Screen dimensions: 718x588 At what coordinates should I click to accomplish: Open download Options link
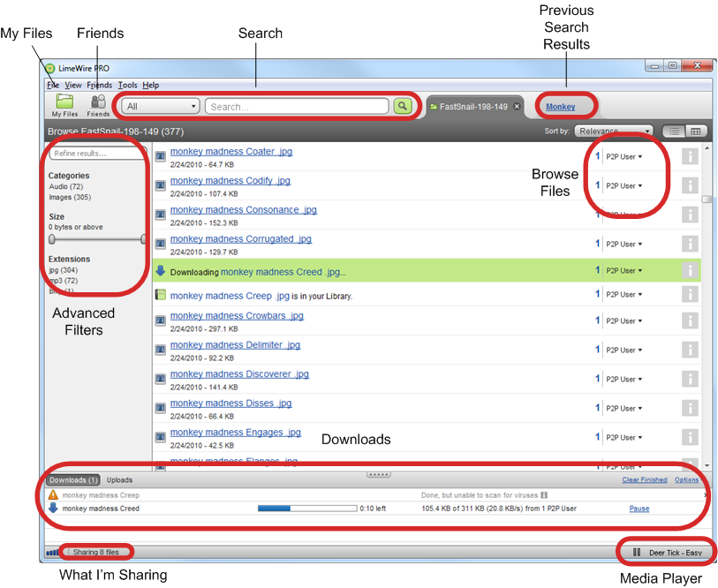coord(686,479)
